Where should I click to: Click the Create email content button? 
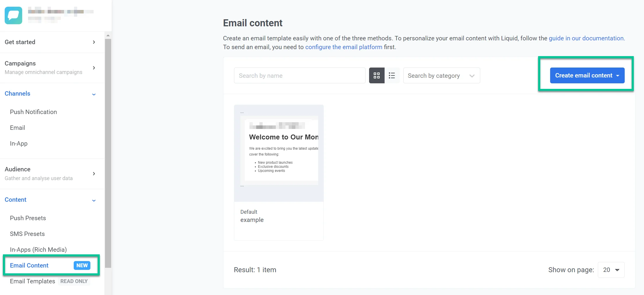tap(583, 75)
